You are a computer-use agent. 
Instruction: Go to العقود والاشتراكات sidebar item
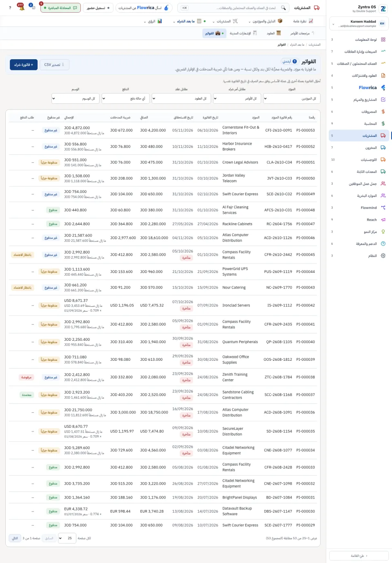359,76
